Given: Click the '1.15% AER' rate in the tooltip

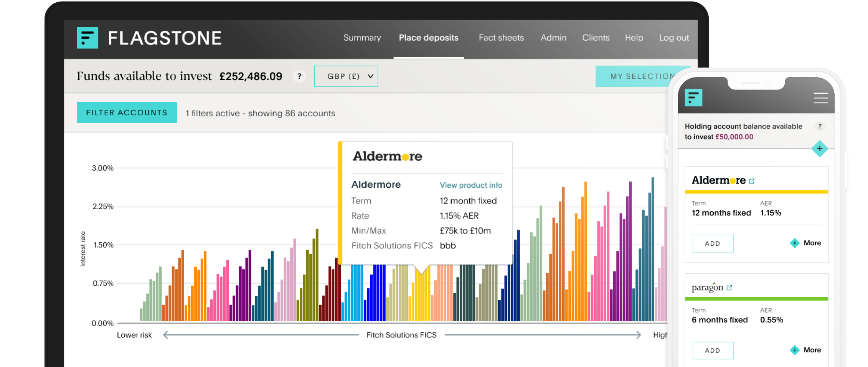Looking at the screenshot, I should (459, 216).
